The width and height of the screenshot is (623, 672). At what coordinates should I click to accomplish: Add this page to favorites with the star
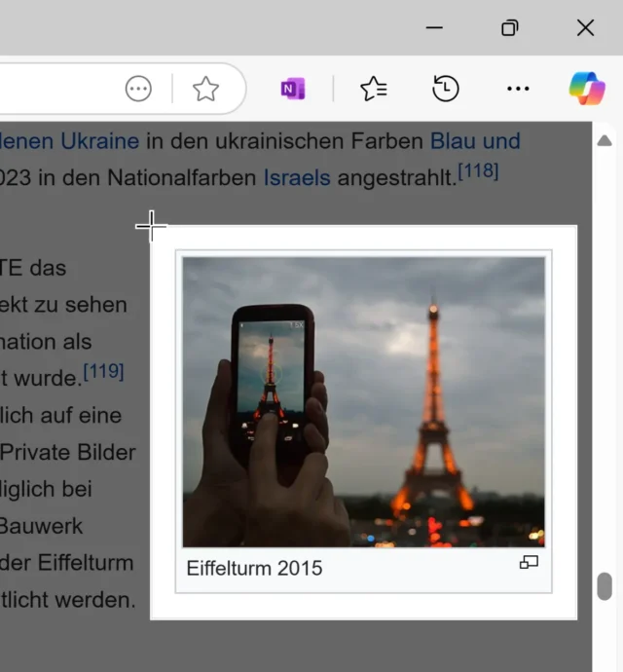(x=205, y=90)
